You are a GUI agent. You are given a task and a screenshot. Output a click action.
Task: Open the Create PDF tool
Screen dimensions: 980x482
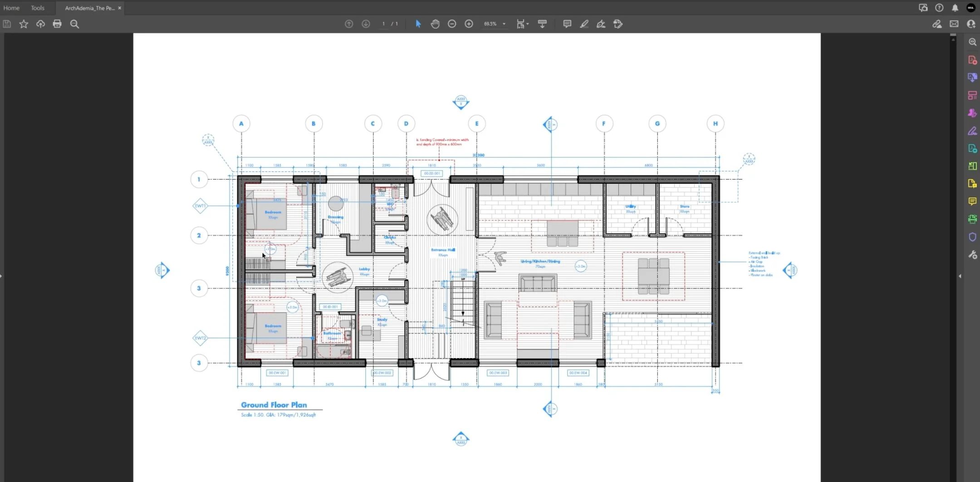click(x=973, y=59)
